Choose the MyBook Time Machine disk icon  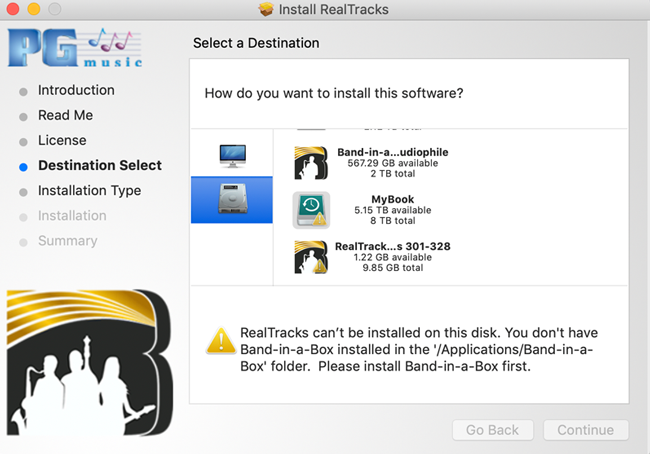tap(311, 210)
